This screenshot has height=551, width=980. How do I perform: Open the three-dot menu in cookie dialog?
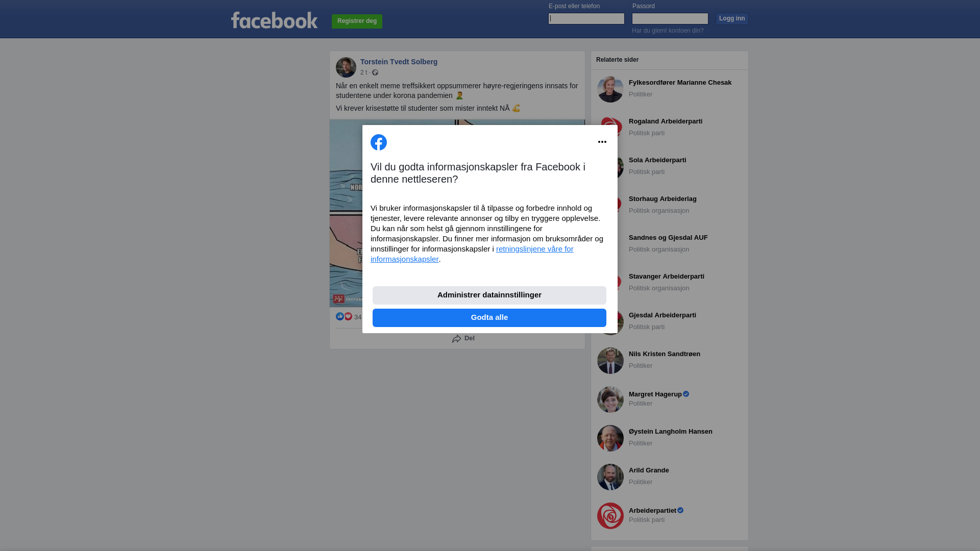point(602,142)
